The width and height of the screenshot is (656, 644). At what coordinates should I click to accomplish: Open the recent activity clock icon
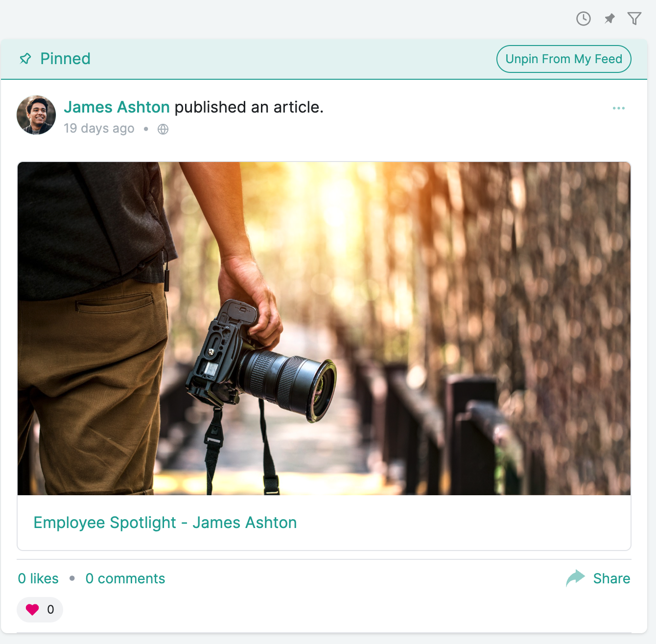click(583, 19)
